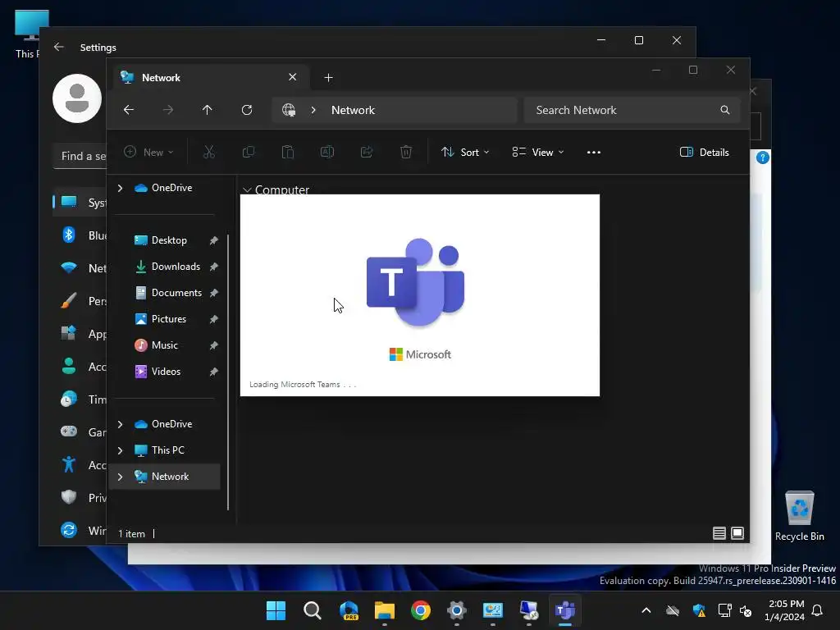Expand the Network tree node
The image size is (840, 630).
(x=120, y=477)
